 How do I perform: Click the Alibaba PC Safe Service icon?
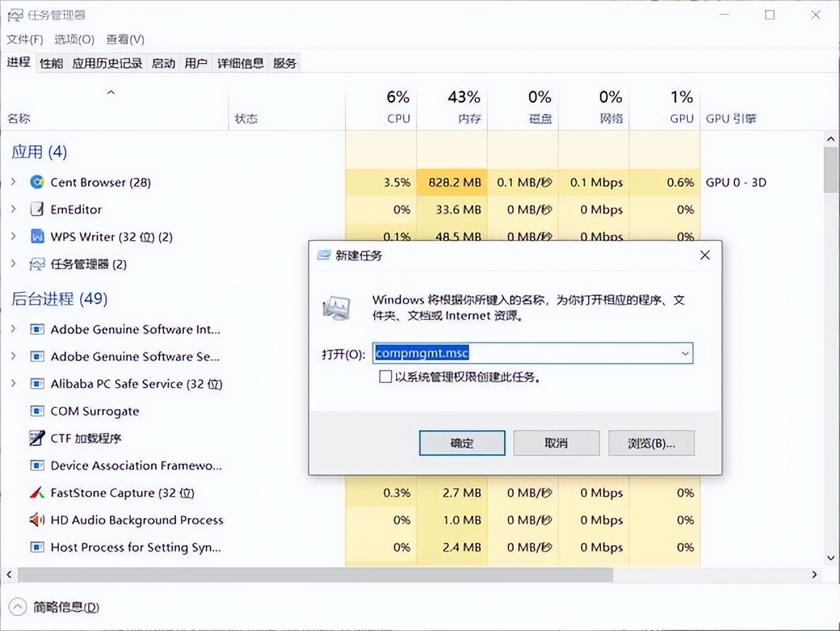pos(37,384)
